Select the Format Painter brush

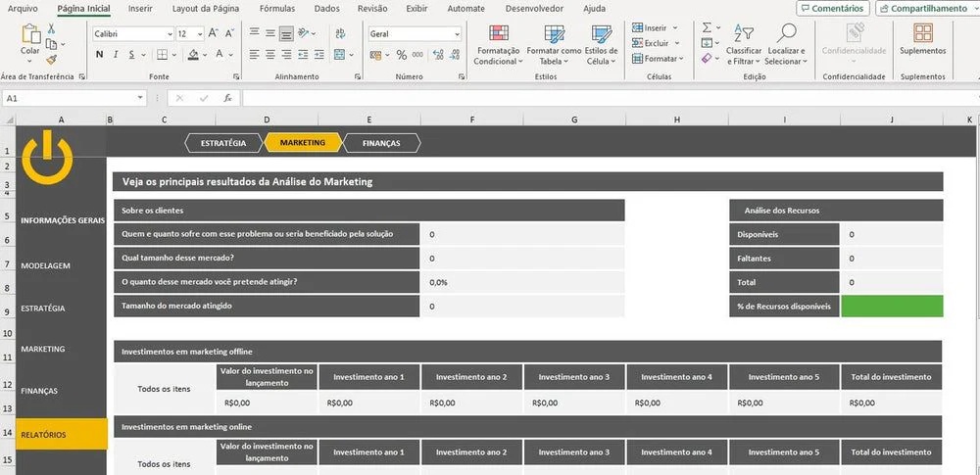click(51, 60)
